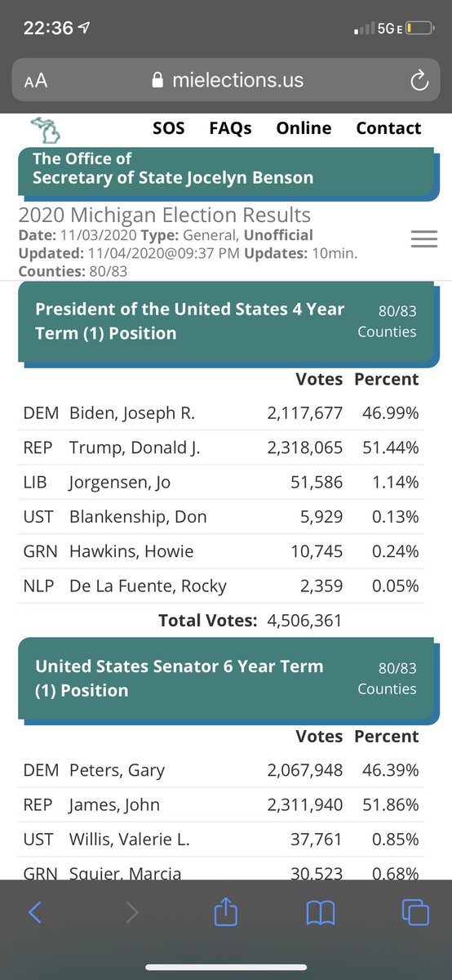Click the Michigan state logo

[46, 130]
